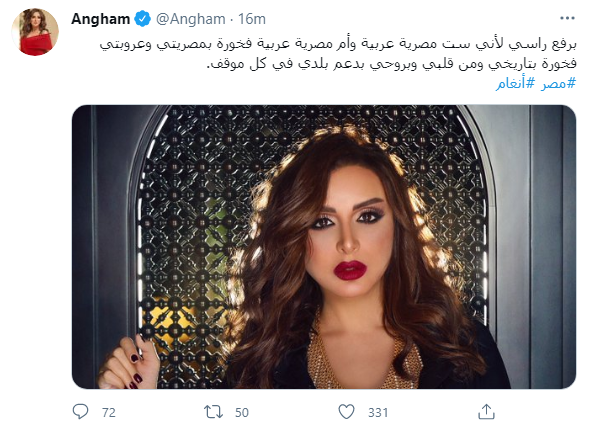The width and height of the screenshot is (593, 431).
Task: Click the 16m timestamp
Action: click(x=252, y=19)
